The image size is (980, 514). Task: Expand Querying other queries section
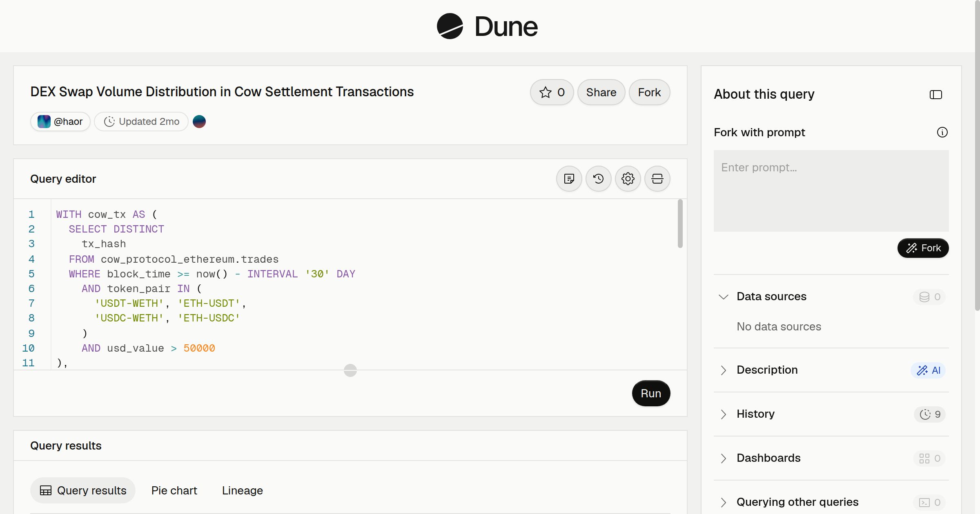coord(724,502)
